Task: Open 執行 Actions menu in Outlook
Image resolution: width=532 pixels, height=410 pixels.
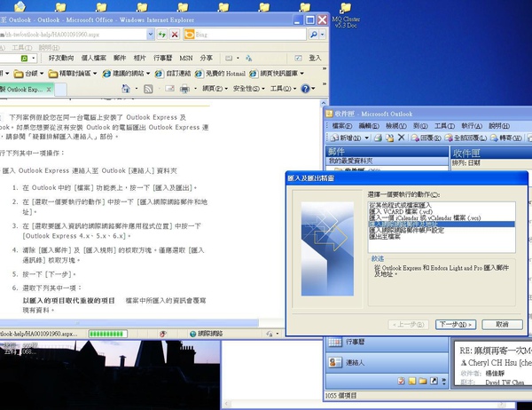Action: (x=472, y=126)
